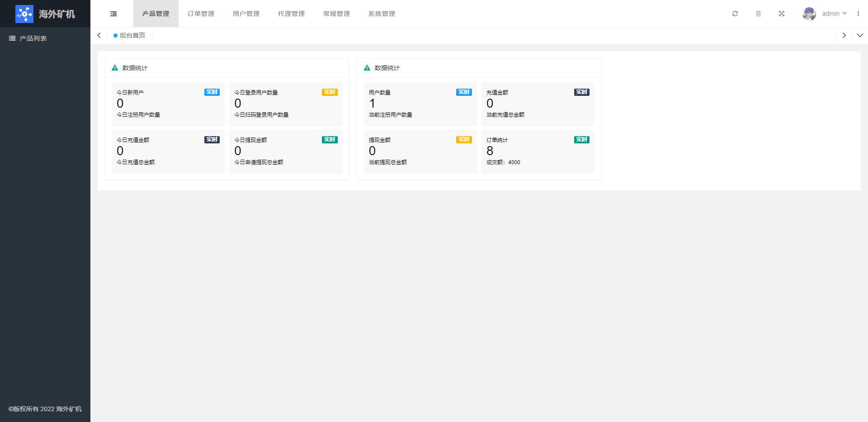Collapse the sidebar with the menu toggle icon
868x422 pixels.
click(113, 14)
